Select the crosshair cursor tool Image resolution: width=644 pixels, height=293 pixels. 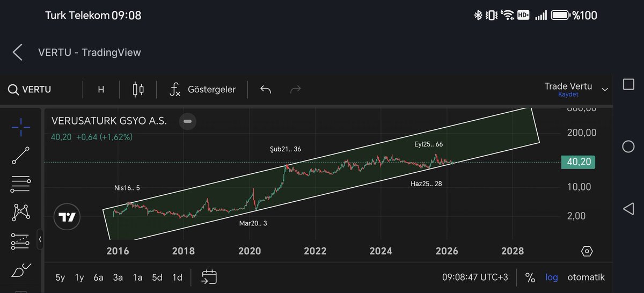[x=21, y=127]
